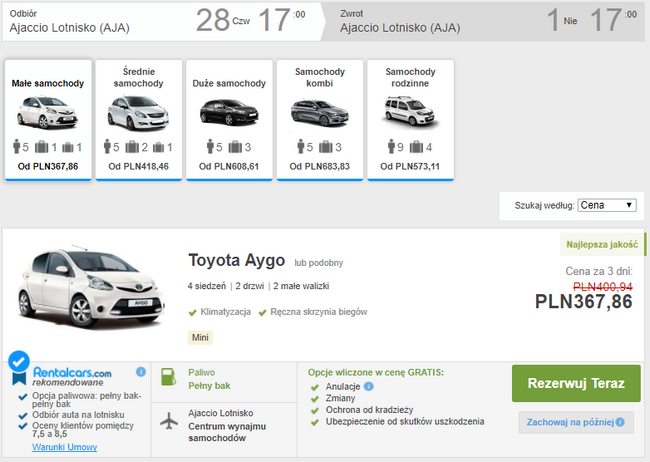Click the Toyota Aygo car image
650x462 pixels.
[x=90, y=287]
